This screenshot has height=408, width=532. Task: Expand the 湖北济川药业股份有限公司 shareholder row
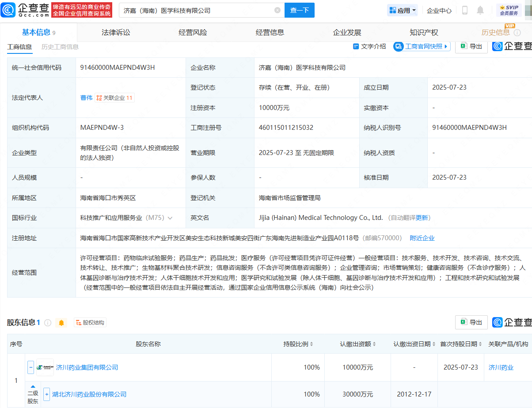pos(47,394)
